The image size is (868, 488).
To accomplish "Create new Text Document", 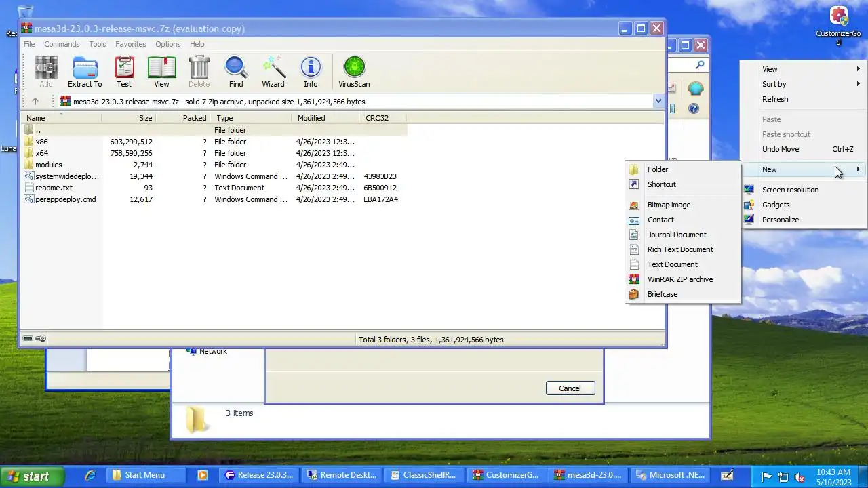I will point(682,264).
